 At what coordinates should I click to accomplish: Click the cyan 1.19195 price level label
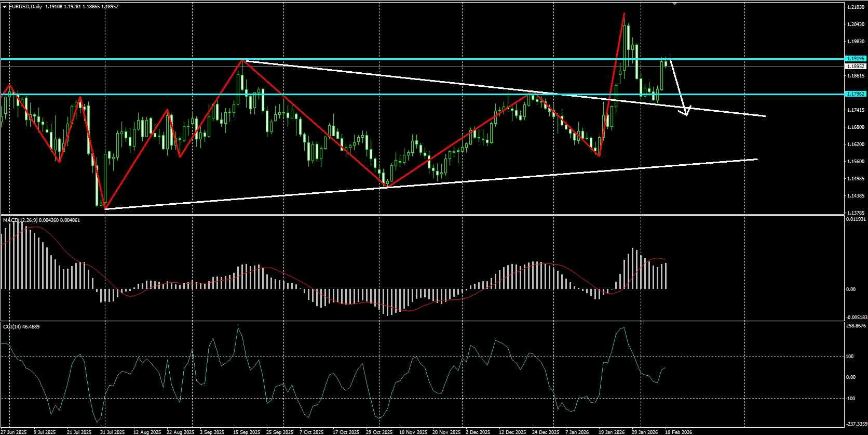click(x=855, y=59)
